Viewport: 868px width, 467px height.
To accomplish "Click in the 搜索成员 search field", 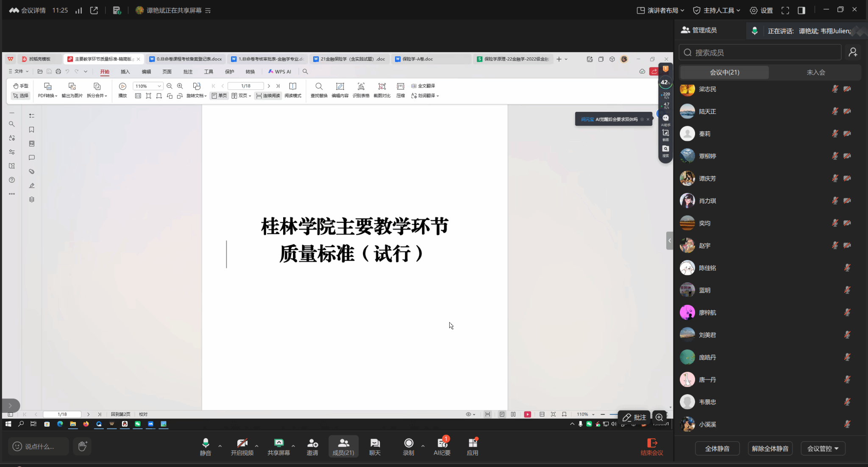I will pos(760,53).
